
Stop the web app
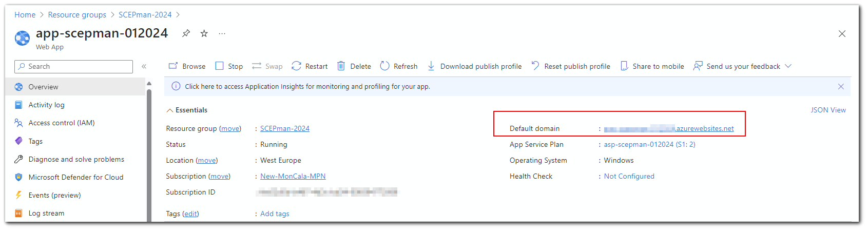point(229,66)
